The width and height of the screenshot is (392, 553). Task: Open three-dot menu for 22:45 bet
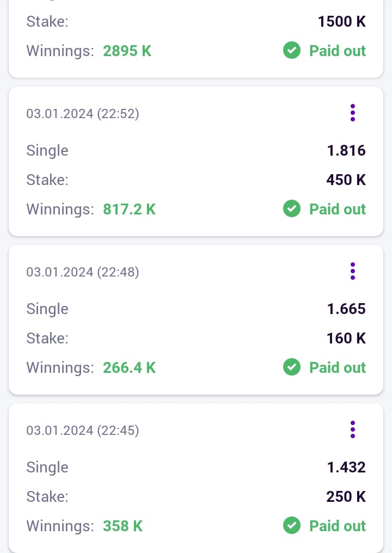(x=353, y=429)
